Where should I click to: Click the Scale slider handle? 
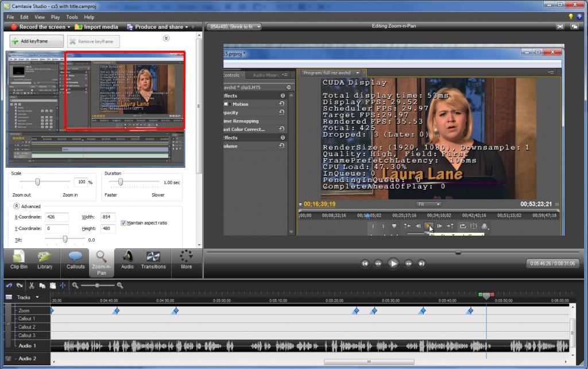tap(37, 182)
